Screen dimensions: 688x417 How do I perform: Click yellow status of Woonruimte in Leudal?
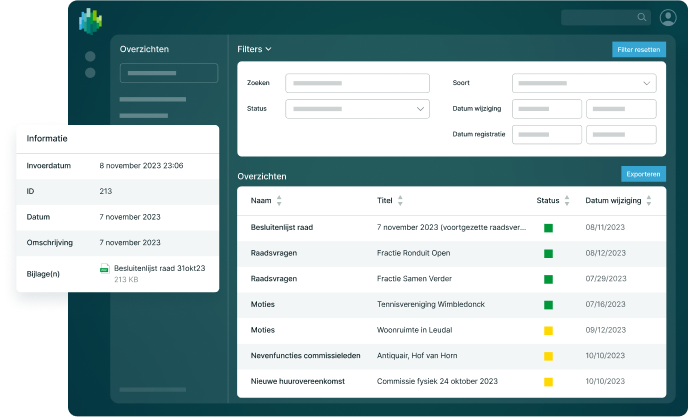click(548, 331)
